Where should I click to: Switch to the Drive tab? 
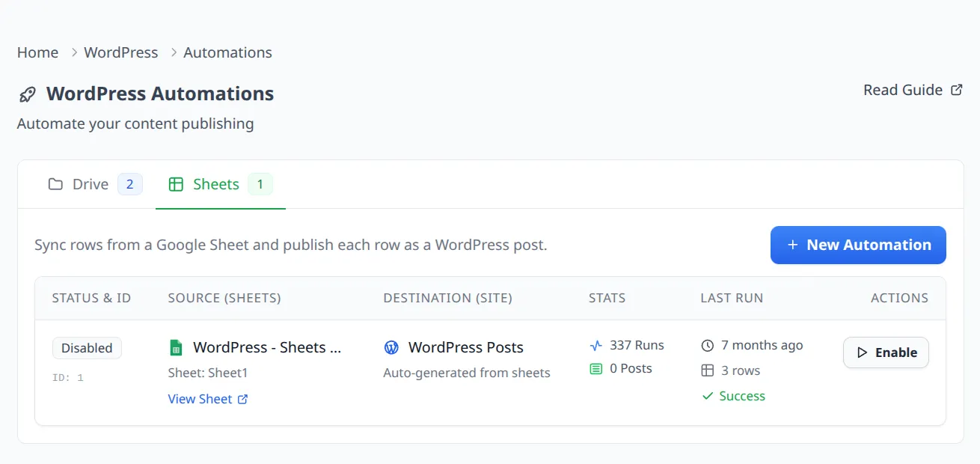pos(90,183)
